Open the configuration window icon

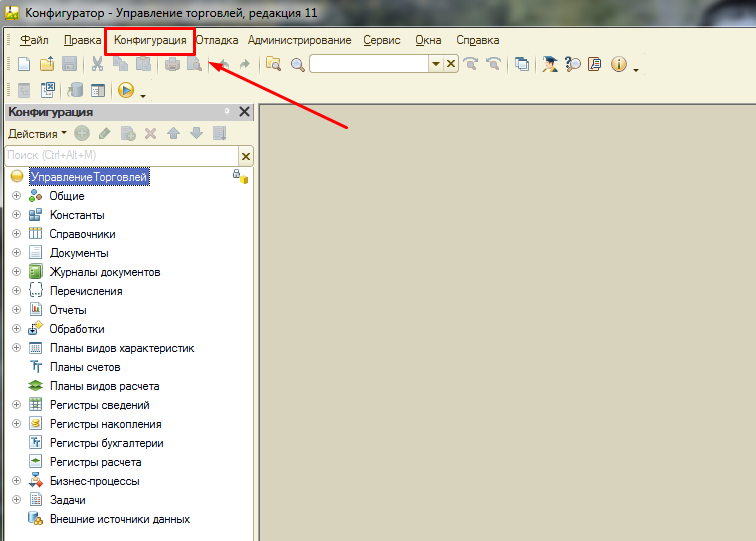98,90
